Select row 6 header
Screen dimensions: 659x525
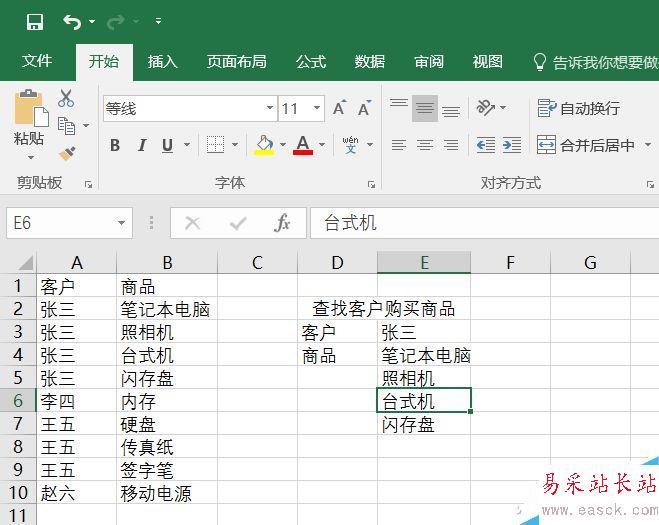pyautogui.click(x=18, y=400)
